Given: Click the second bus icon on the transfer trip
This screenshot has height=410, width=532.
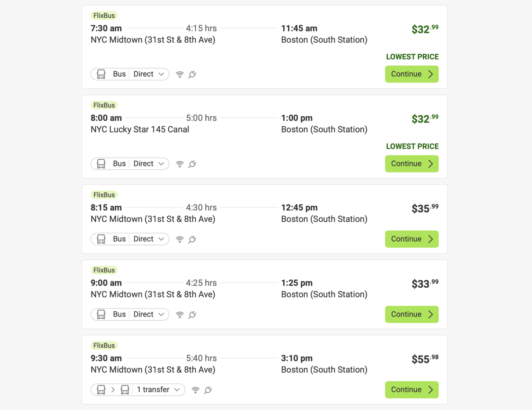Looking at the screenshot, I should [x=125, y=390].
